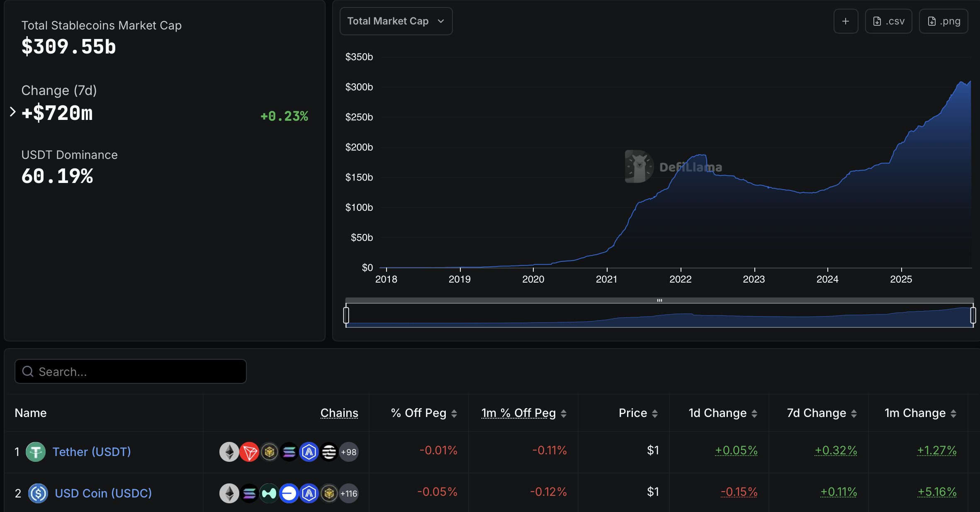The height and width of the screenshot is (512, 980).
Task: Click the Ethereum chain icon in the Tether row
Action: [x=229, y=452]
